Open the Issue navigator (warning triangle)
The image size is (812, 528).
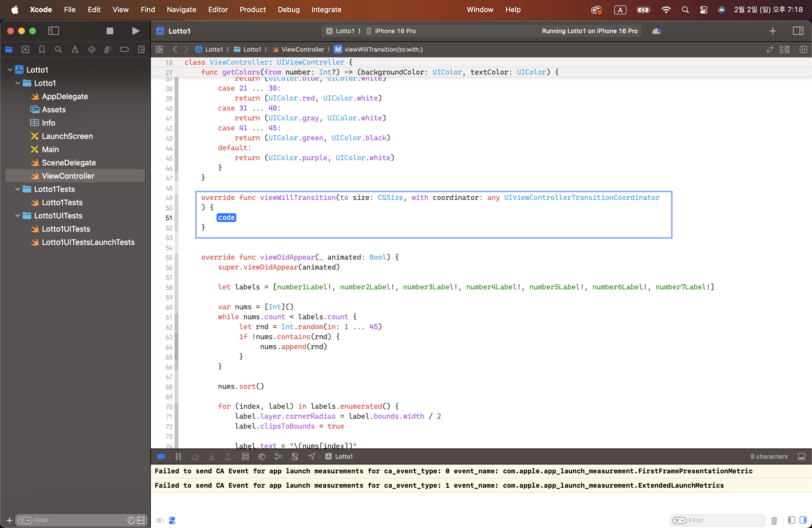click(x=75, y=49)
